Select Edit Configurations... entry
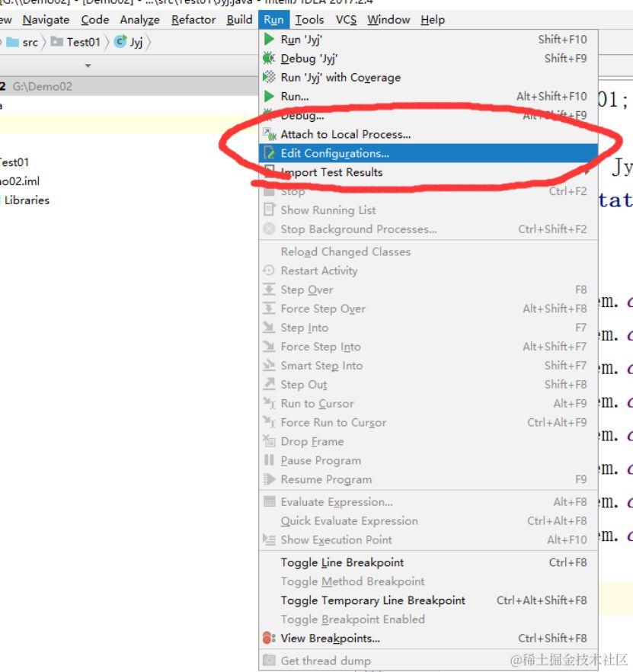Screen dimensions: 633x672 pos(428,153)
